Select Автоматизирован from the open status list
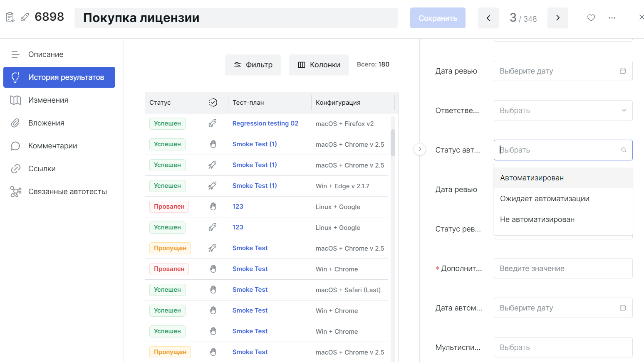The image size is (644, 362). (532, 177)
